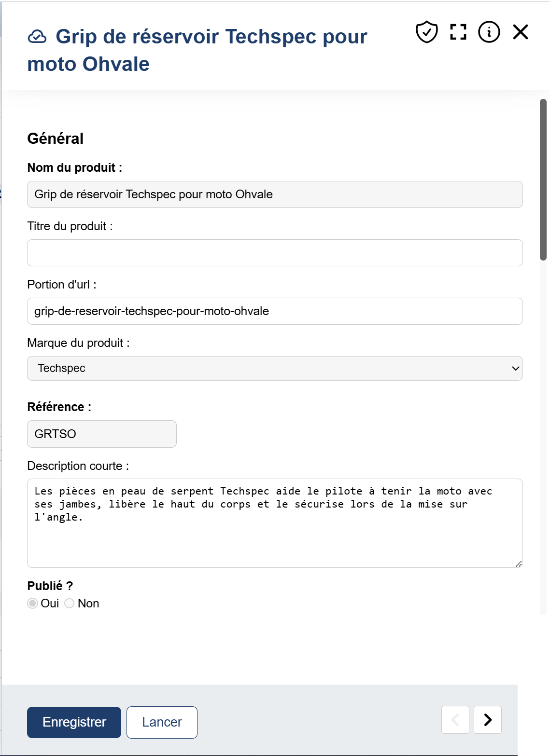Click the vertical scrollbar thumb
Viewport: 550px width, 756px height.
coord(543,179)
